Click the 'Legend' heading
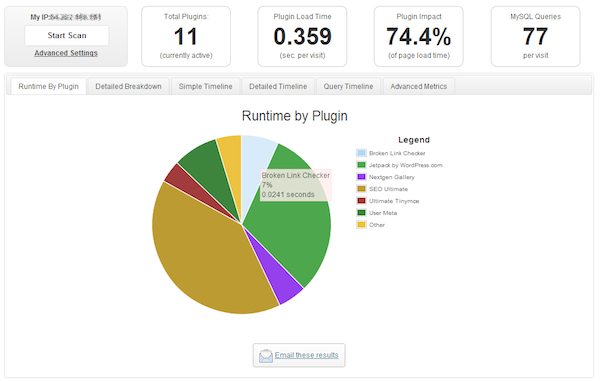Viewport: 600px width, 381px height. tap(414, 140)
